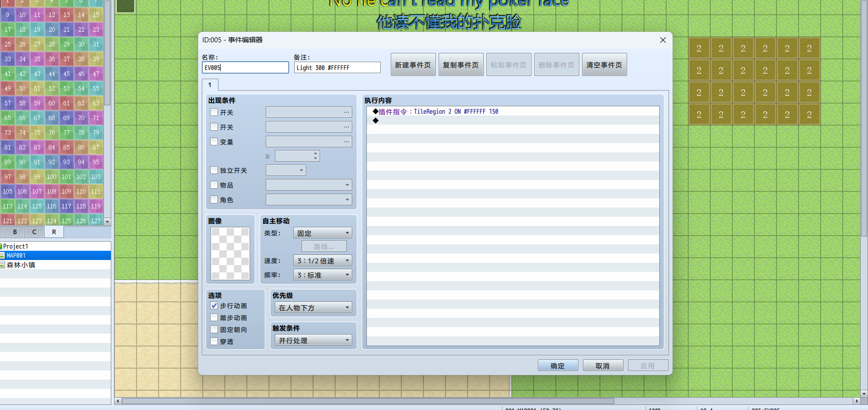Click the map horizontal scrollbar left arrow
Screen dimensions: 868x410
[118, 401]
